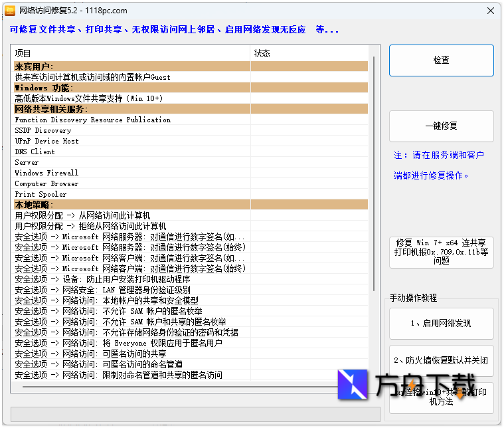Select 将 Everyone 权限应用于匿名用户 row
504x428 pixels.
tap(191, 343)
